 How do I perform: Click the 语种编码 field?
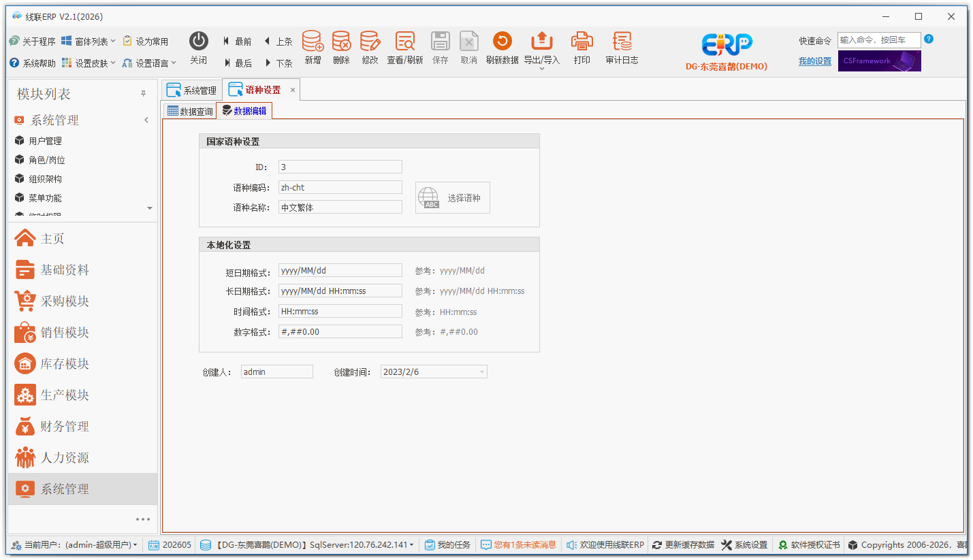pos(340,187)
